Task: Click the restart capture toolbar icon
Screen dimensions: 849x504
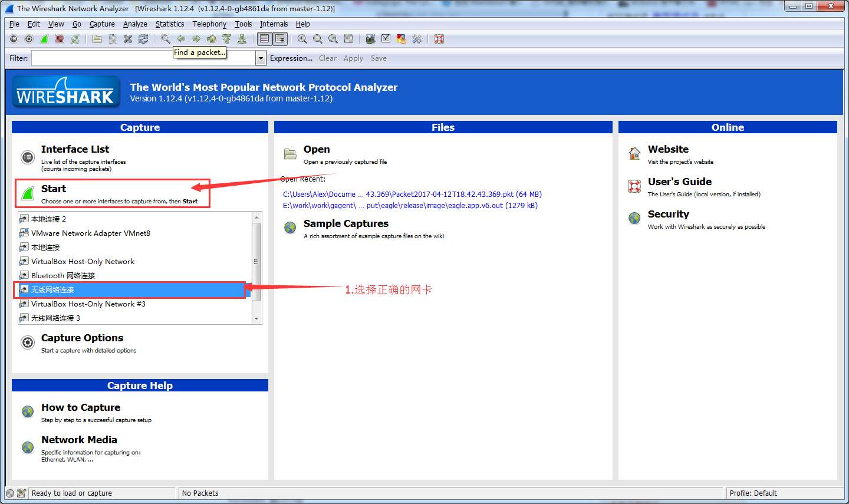Action: tap(75, 39)
